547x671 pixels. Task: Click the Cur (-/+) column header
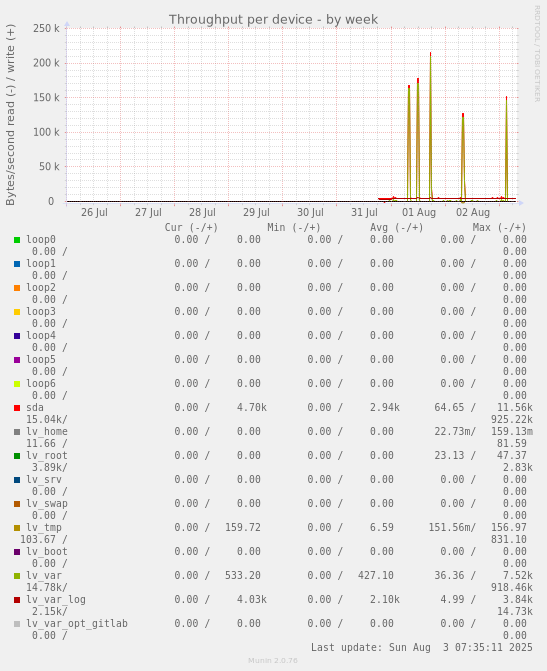(x=191, y=228)
